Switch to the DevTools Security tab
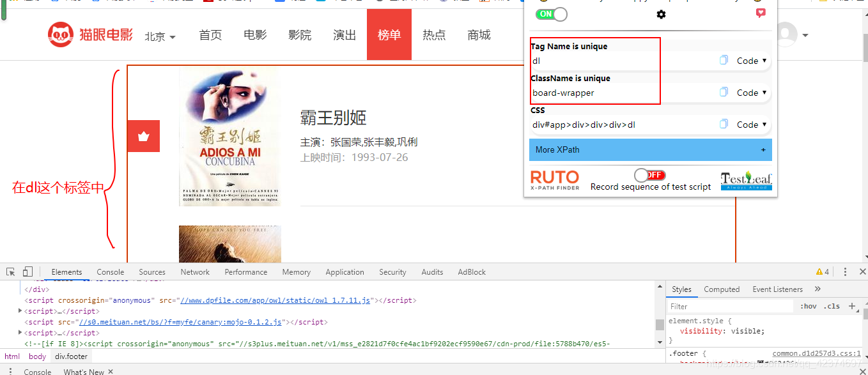Image resolution: width=868 pixels, height=375 pixels. pyautogui.click(x=392, y=272)
